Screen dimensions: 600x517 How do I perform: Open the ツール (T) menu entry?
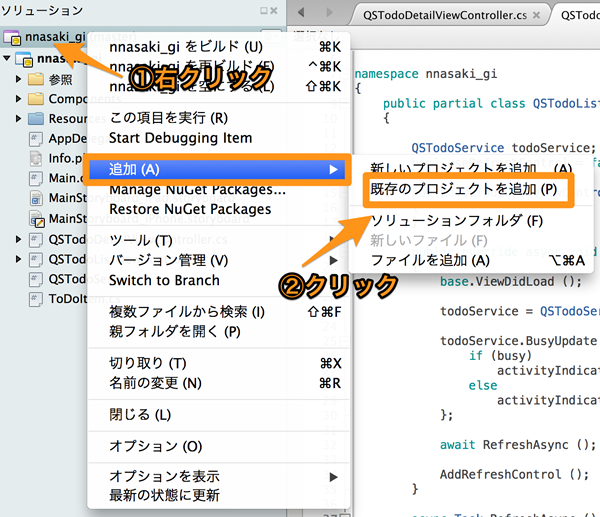coord(218,240)
